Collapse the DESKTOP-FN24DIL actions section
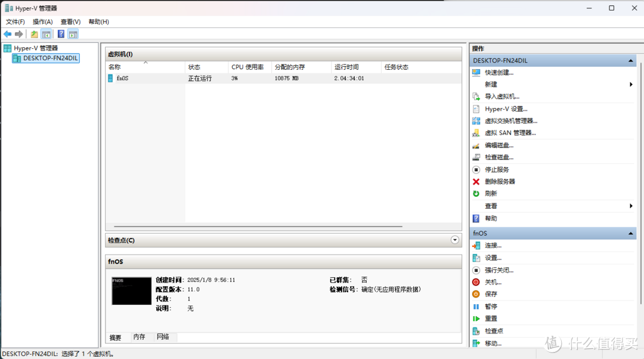The height and width of the screenshot is (359, 644). click(630, 61)
